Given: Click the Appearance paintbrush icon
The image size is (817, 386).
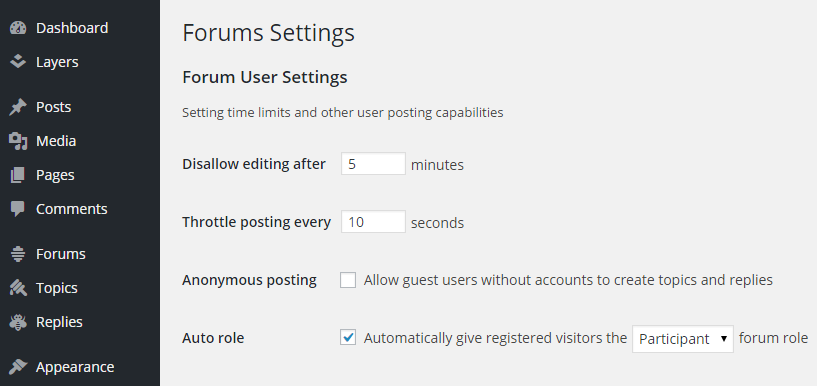Looking at the screenshot, I should (18, 367).
